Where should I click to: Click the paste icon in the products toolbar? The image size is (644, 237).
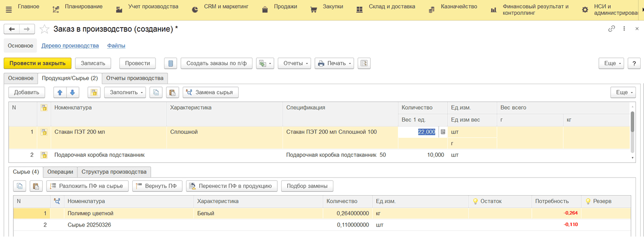click(x=172, y=93)
